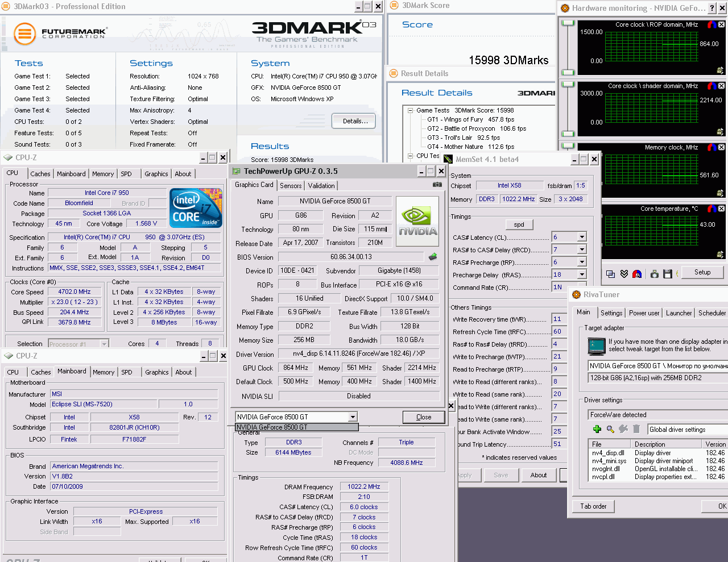Collapse the CPU Tests tree node

tap(410, 156)
